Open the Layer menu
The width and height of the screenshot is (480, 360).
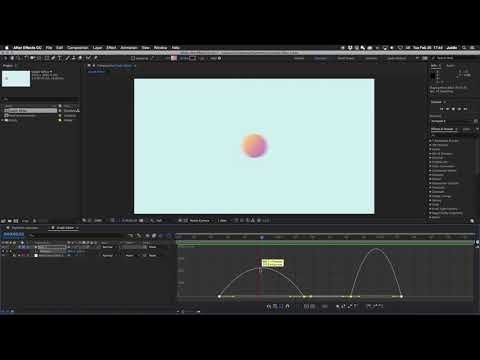(x=97, y=48)
